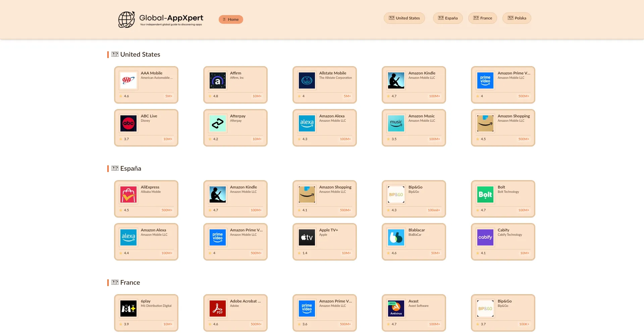Click the Amazon Music app icon

click(x=396, y=123)
